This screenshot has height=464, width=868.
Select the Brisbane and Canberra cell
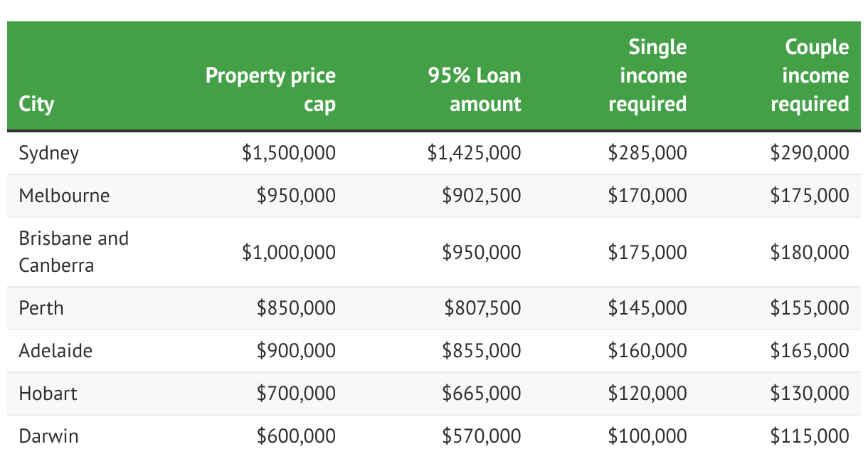pos(74,252)
